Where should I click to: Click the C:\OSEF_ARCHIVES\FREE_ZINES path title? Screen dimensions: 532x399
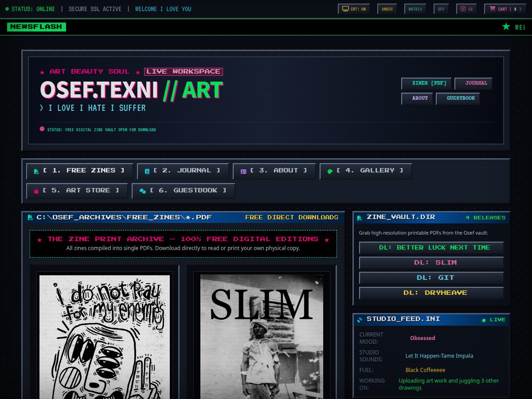(x=124, y=217)
